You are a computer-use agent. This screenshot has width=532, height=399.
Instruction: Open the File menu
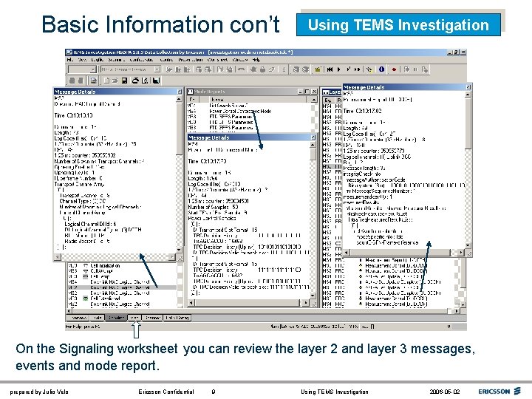pyautogui.click(x=70, y=60)
